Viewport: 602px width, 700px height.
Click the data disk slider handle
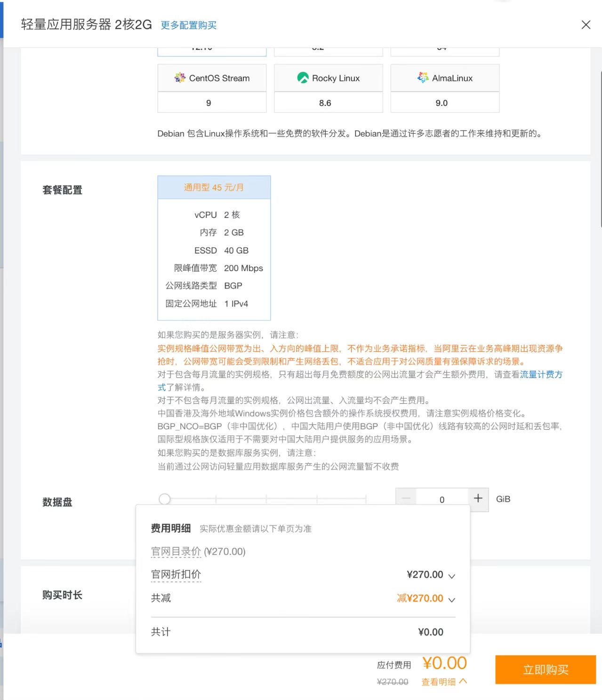164,499
